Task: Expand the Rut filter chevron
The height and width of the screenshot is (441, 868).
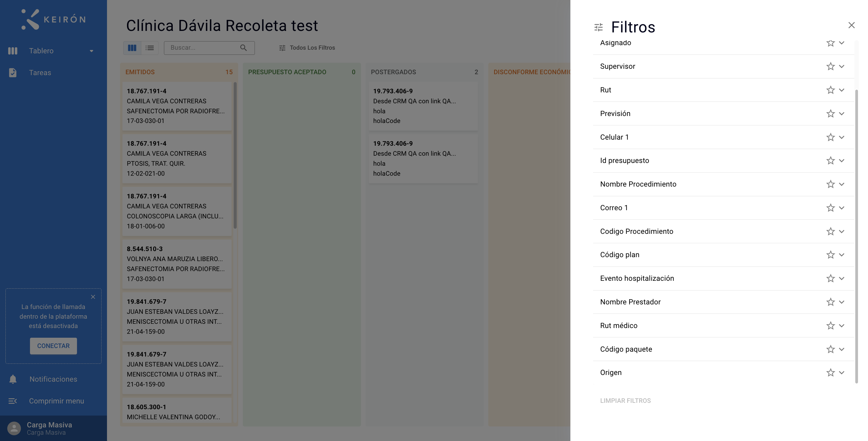Action: [842, 90]
